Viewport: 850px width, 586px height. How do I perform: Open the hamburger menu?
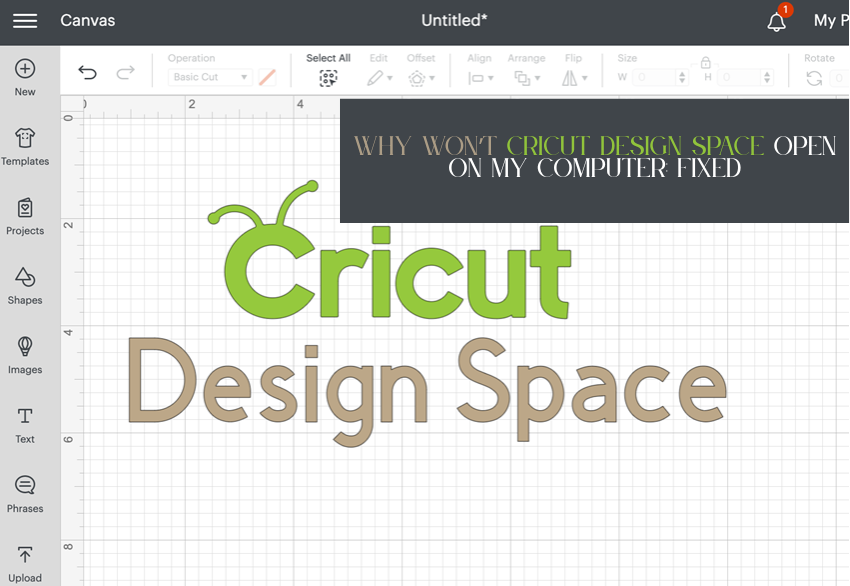pos(25,20)
